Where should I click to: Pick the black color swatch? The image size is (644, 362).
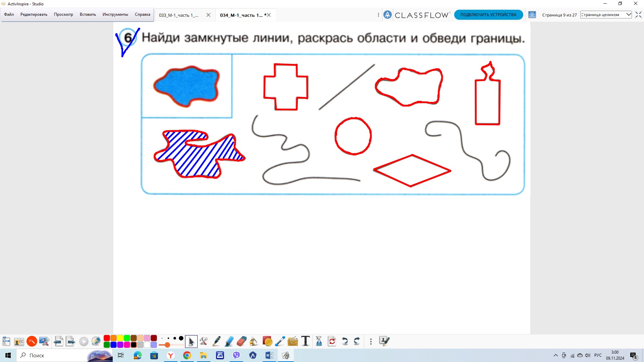[x=133, y=345]
